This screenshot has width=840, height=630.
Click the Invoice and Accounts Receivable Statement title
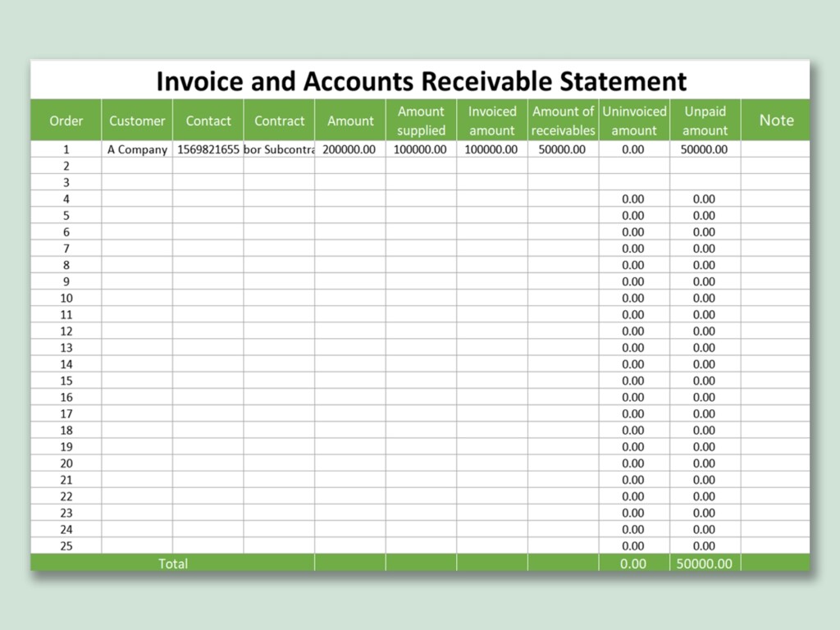[x=421, y=81]
